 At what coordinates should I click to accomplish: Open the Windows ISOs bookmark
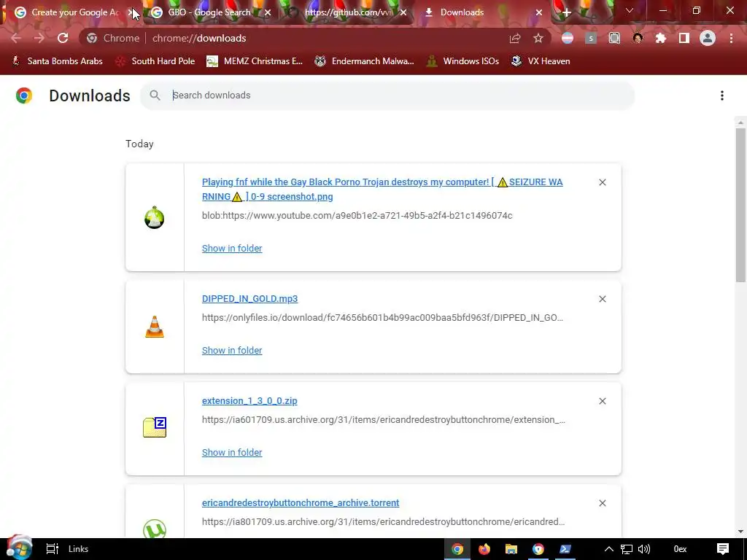[x=462, y=61]
